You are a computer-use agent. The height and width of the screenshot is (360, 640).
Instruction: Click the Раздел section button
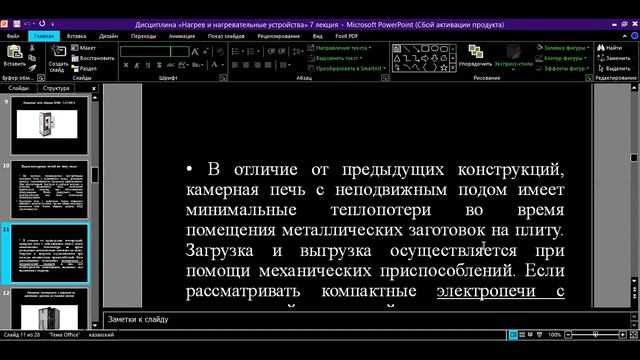(84, 69)
